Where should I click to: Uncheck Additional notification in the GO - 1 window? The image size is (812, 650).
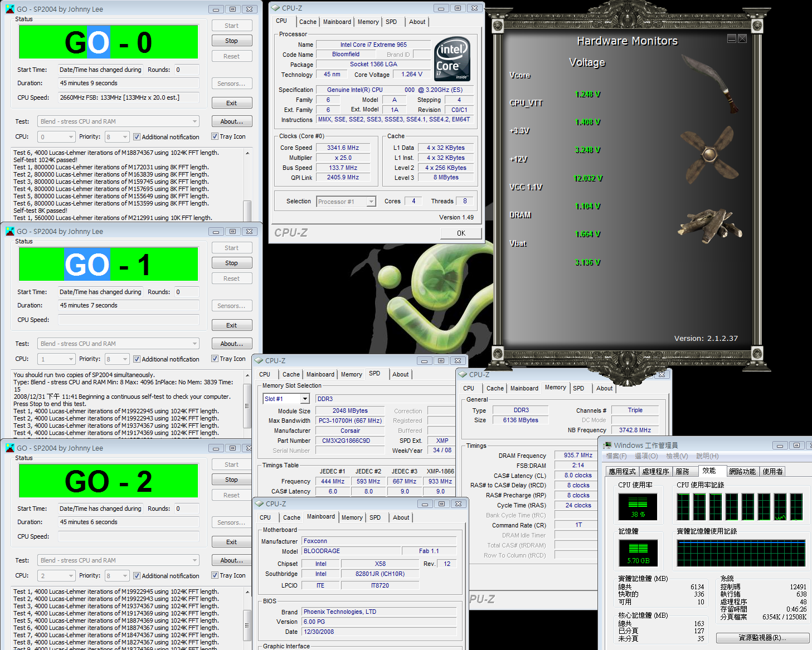pyautogui.click(x=137, y=359)
